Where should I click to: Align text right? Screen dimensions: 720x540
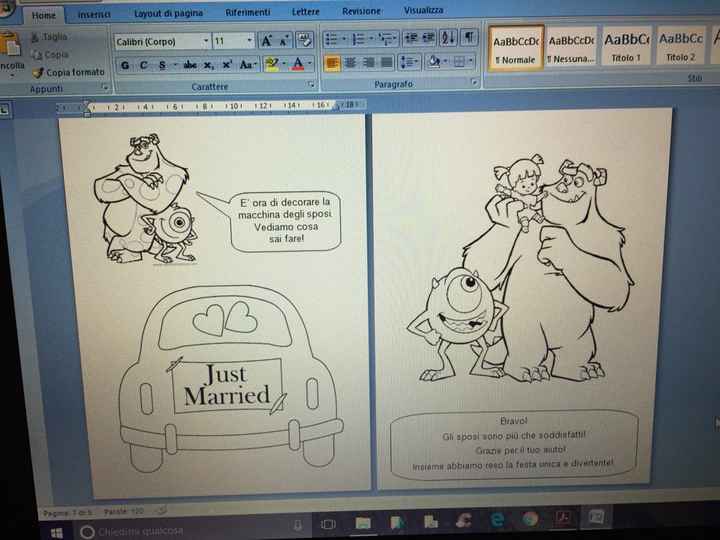point(369,62)
